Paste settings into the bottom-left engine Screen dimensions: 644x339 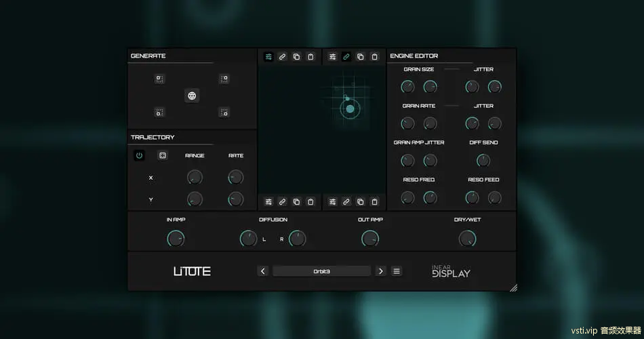(x=311, y=202)
